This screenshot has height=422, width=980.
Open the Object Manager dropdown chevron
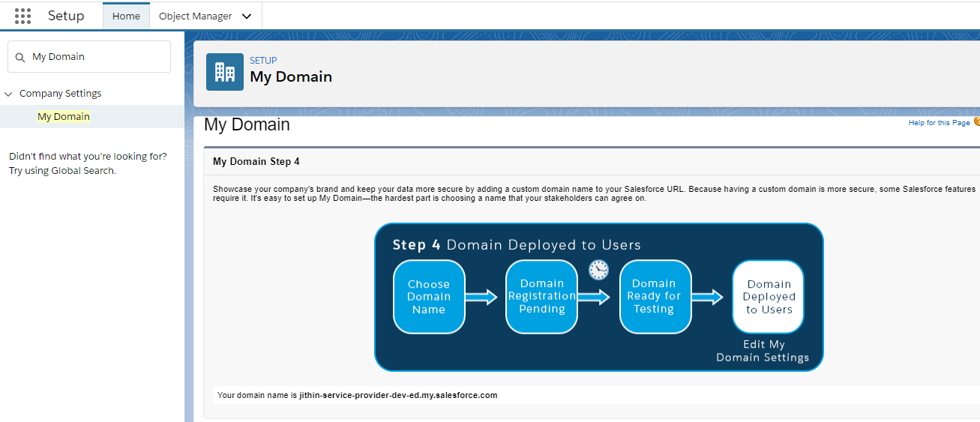click(x=247, y=16)
